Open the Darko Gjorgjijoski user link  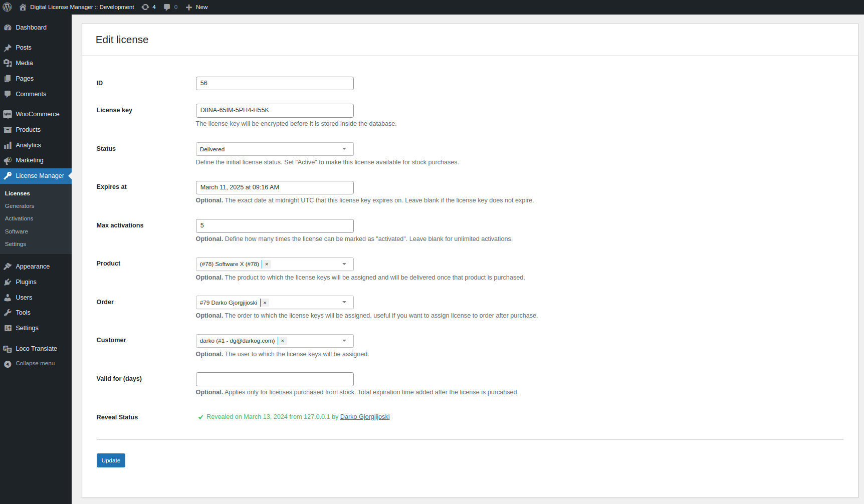(x=365, y=416)
